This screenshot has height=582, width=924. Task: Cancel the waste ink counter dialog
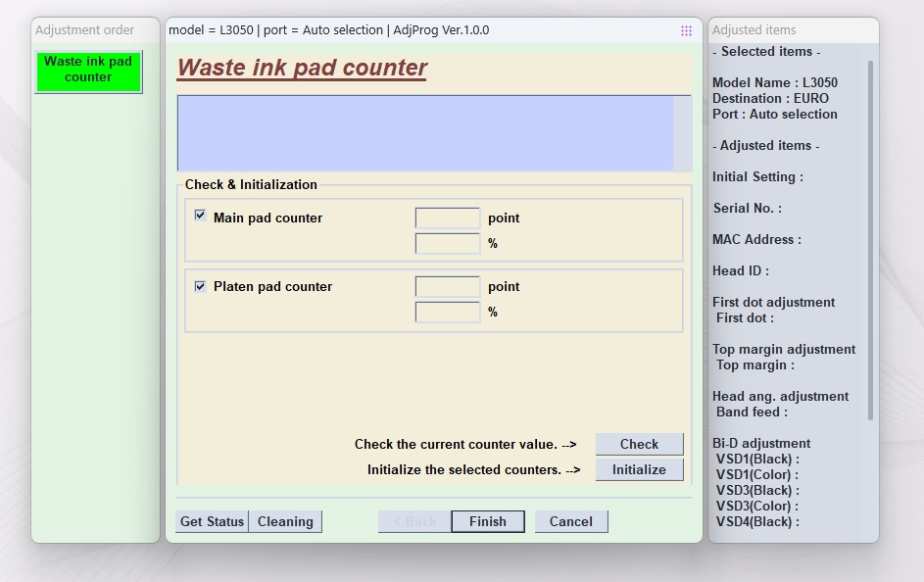point(570,521)
